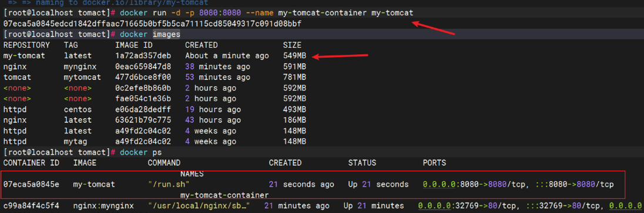Screen dimensions: 644x213
Task: Click the 'Up 21 minutes' status
Action: click(x=374, y=205)
